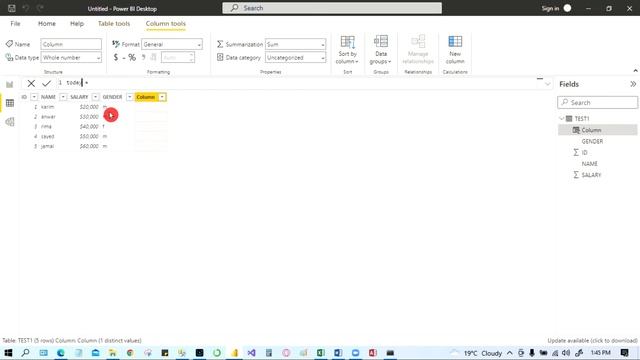
Task: Collapse the Fields pane with double chevron
Action: pyautogui.click(x=633, y=84)
